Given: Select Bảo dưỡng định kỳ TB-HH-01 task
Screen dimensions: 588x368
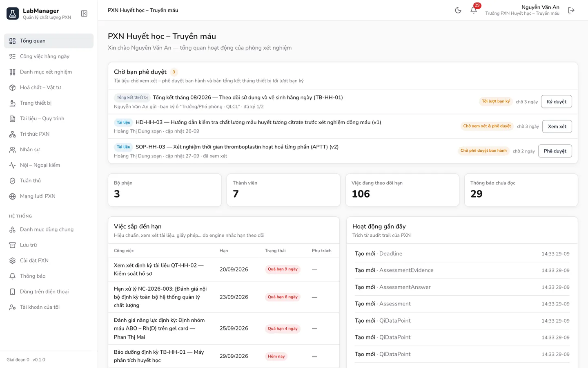Looking at the screenshot, I should point(224,356).
